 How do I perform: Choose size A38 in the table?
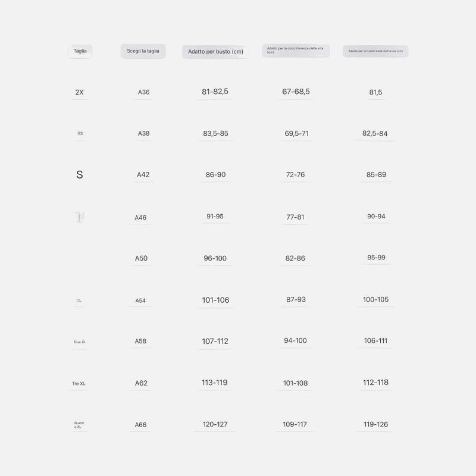click(143, 133)
